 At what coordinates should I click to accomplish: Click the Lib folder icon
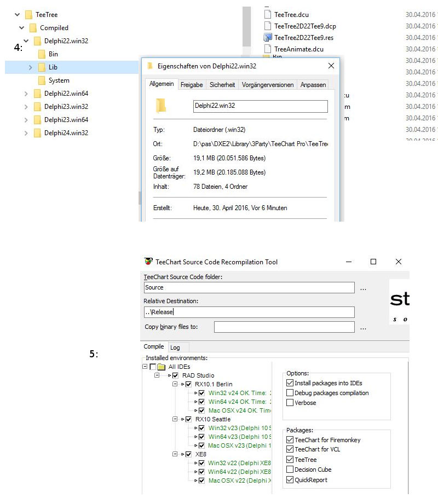42,67
